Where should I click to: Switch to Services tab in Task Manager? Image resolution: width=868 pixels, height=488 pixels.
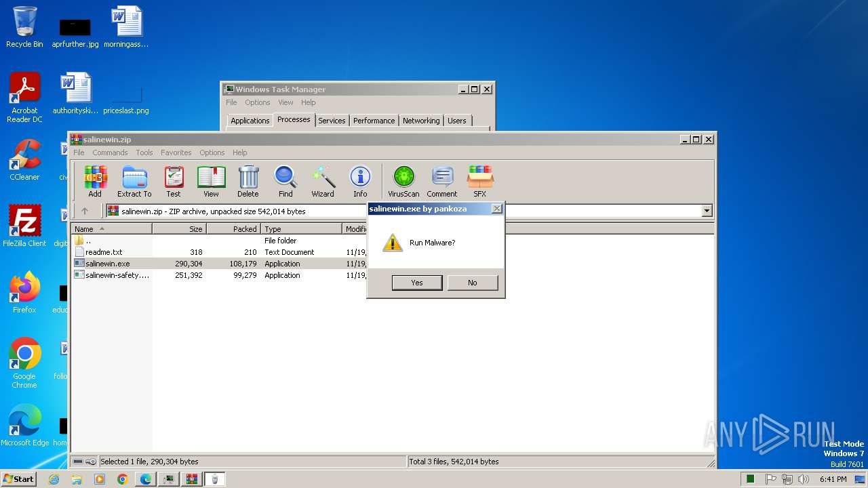point(332,121)
